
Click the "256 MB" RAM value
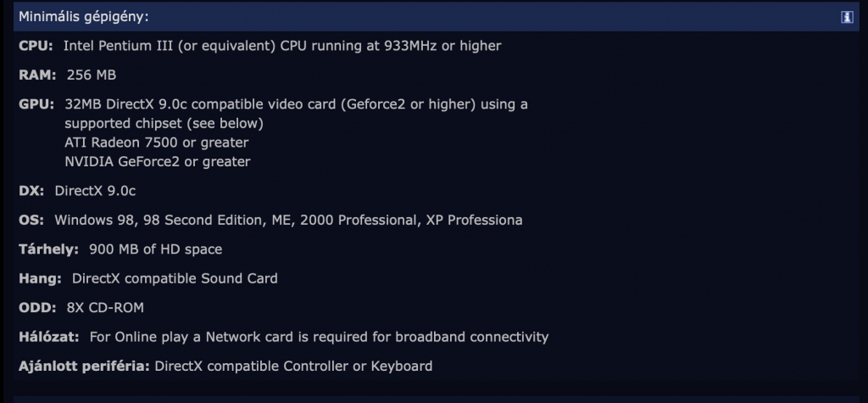pos(91,75)
